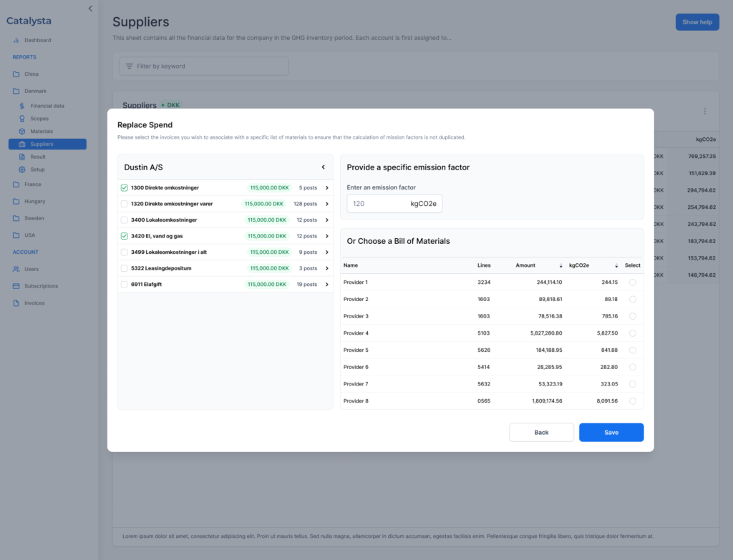
Task: Click the Setup gear icon
Action: 22,170
